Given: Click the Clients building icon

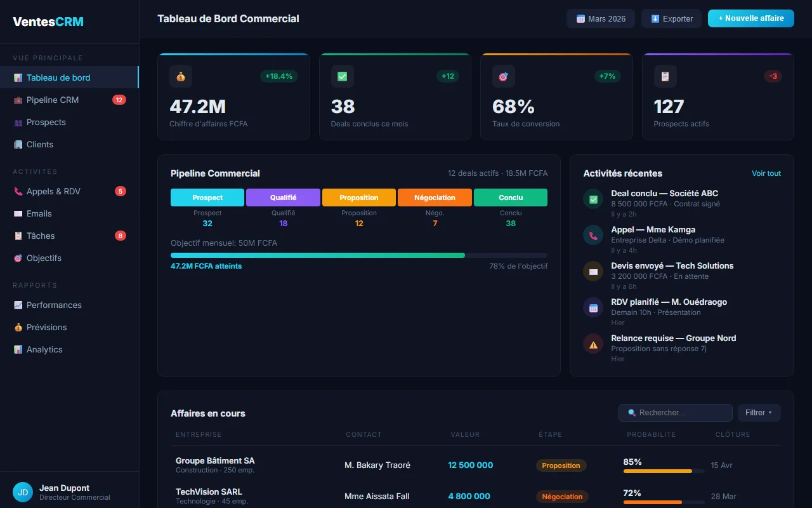Looking at the screenshot, I should (x=18, y=144).
